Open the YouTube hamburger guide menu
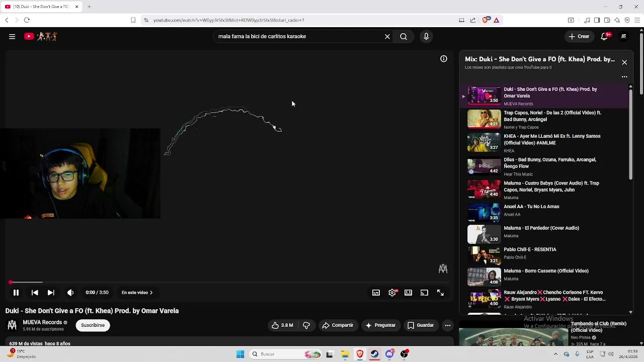Image resolution: width=644 pixels, height=362 pixels. (x=12, y=36)
